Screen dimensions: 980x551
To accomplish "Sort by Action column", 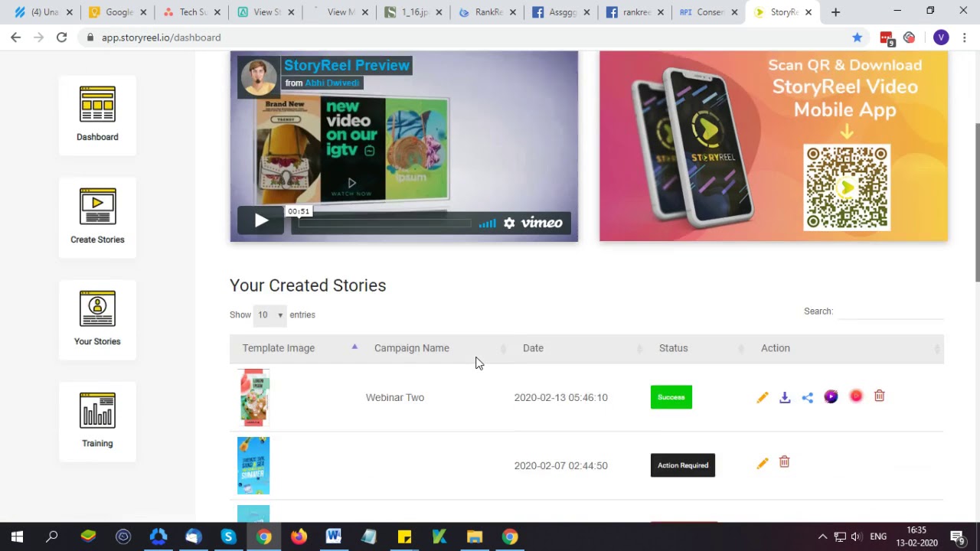I will 846,348.
